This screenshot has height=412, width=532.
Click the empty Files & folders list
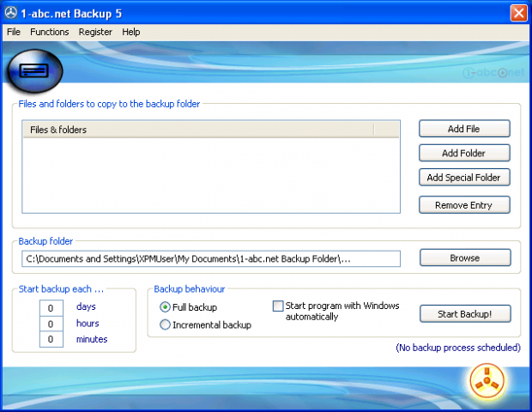[x=211, y=175]
